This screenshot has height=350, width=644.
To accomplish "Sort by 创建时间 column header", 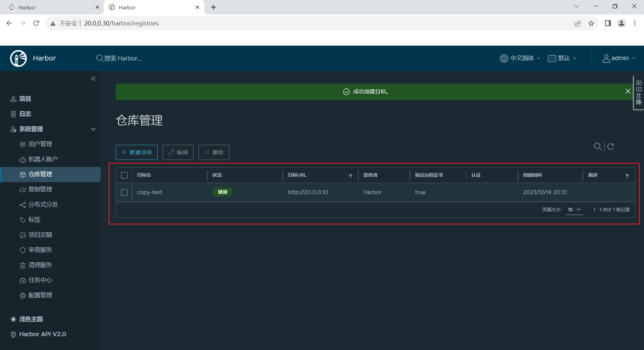I will click(x=532, y=175).
